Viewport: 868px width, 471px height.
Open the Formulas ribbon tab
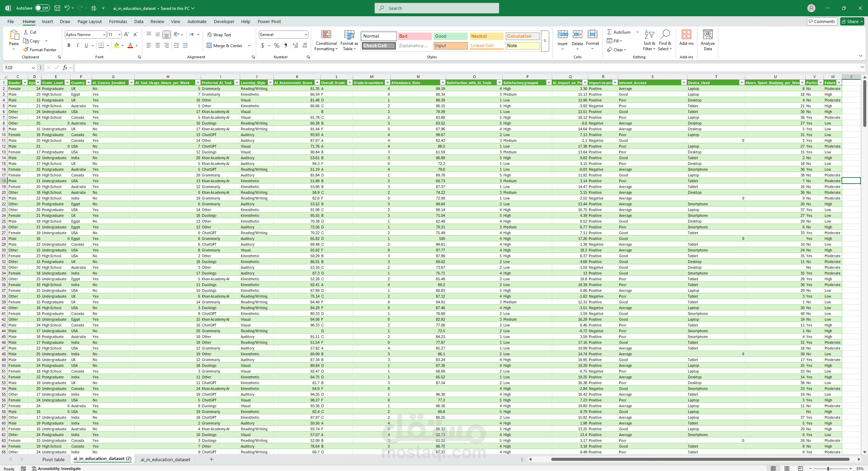click(x=118, y=21)
